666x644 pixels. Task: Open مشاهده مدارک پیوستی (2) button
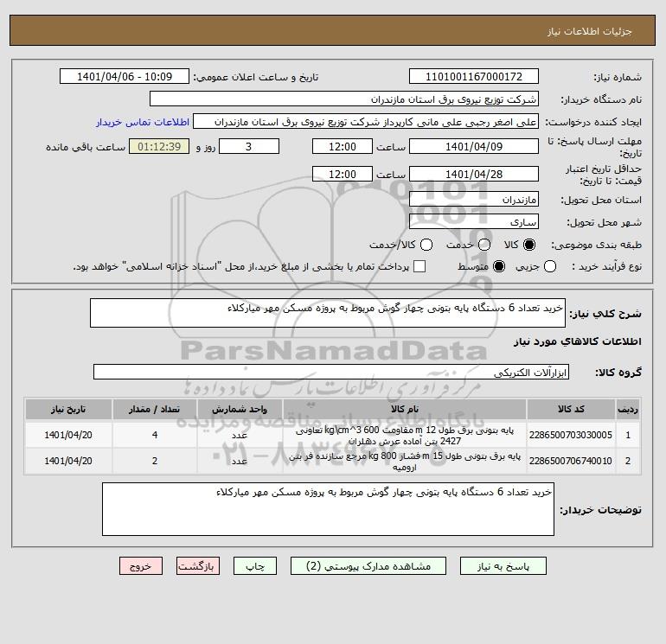click(x=368, y=566)
